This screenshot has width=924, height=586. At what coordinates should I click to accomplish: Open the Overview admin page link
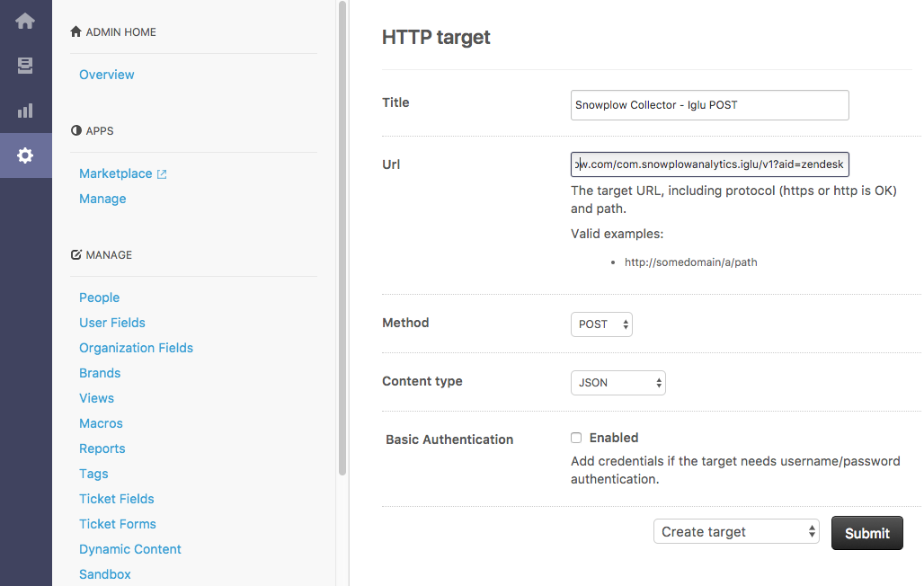click(107, 75)
